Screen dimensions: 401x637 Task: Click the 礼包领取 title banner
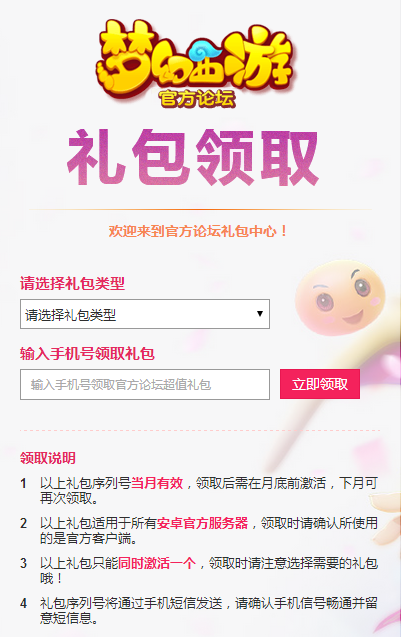point(193,158)
